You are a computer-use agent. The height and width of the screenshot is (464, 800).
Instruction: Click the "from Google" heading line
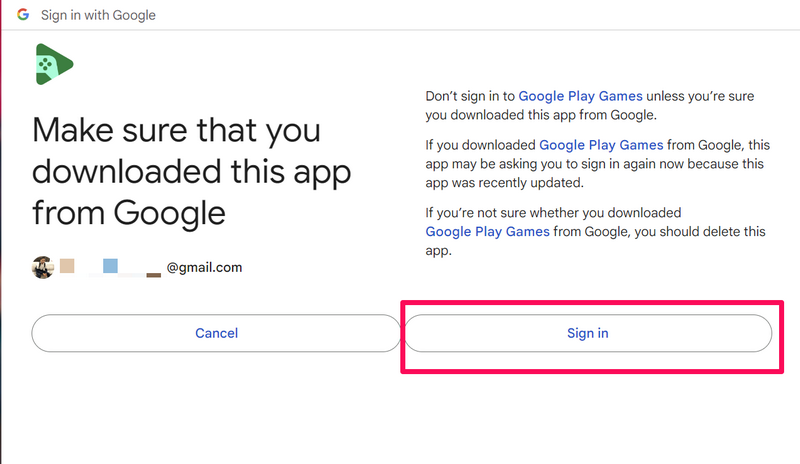(129, 213)
